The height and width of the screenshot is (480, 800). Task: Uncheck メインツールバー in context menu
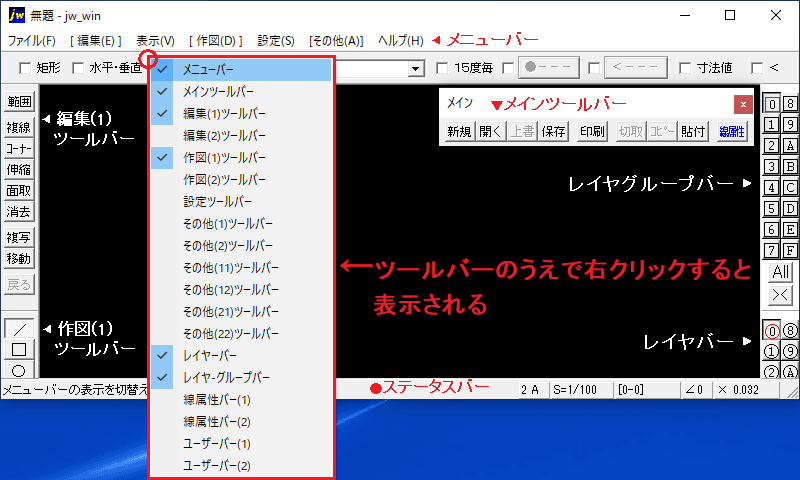coord(241,91)
